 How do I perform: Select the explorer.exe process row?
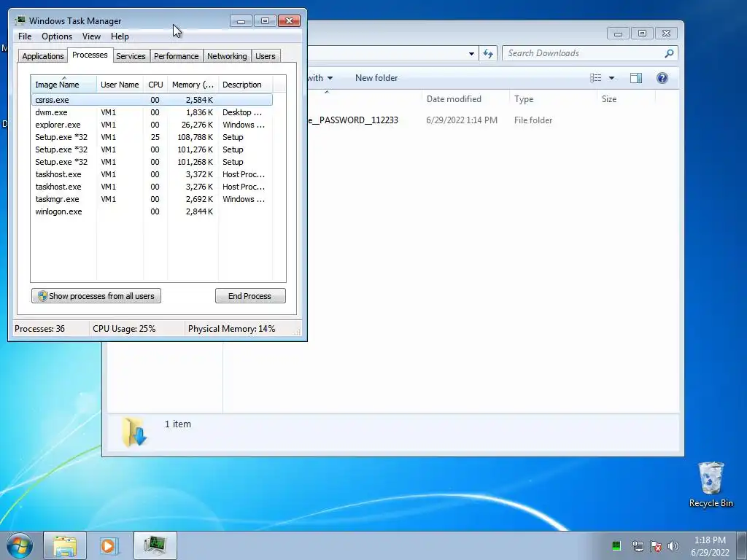pos(152,125)
